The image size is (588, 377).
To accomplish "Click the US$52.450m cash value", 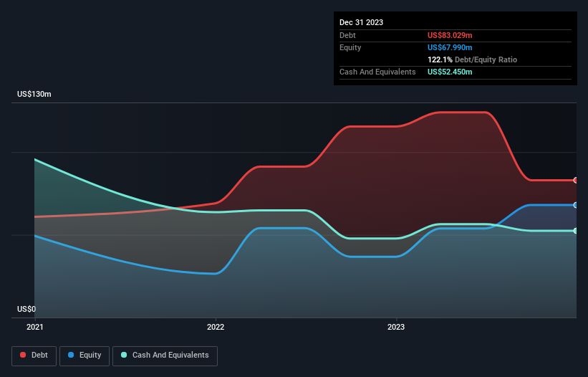I will (450, 72).
